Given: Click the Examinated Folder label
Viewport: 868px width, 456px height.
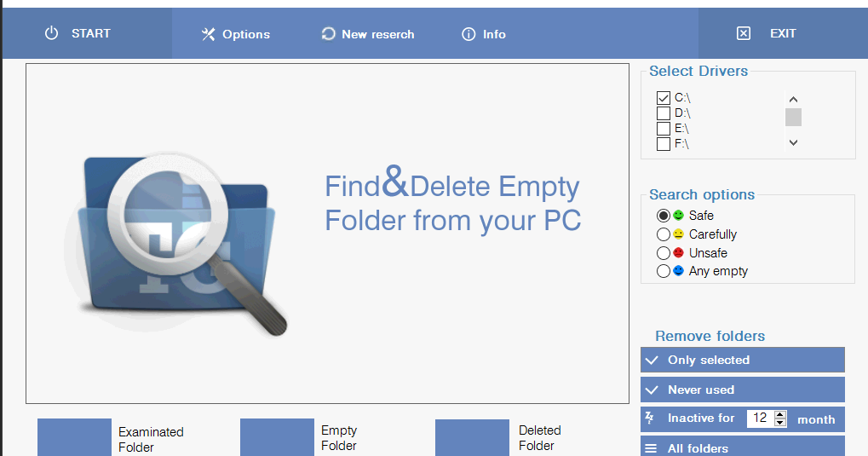Looking at the screenshot, I should click(x=151, y=439).
